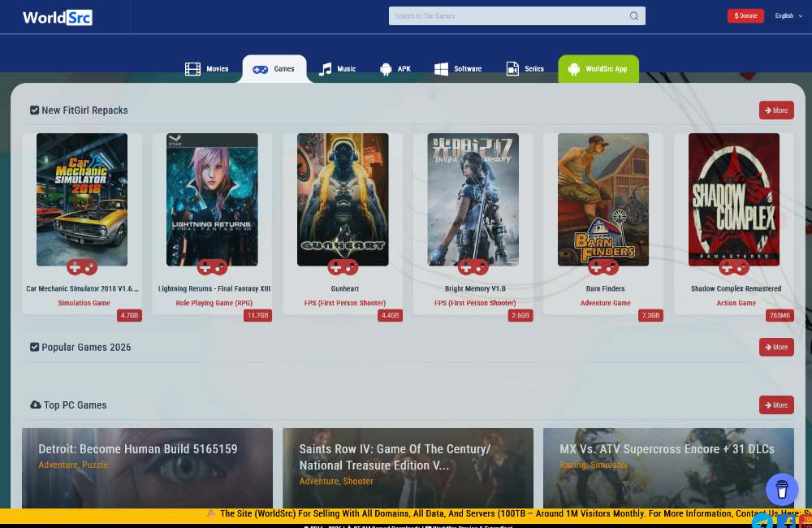Click gamepad badge under Bright Memory cover
Image resolution: width=812 pixels, height=528 pixels.
pos(473,267)
